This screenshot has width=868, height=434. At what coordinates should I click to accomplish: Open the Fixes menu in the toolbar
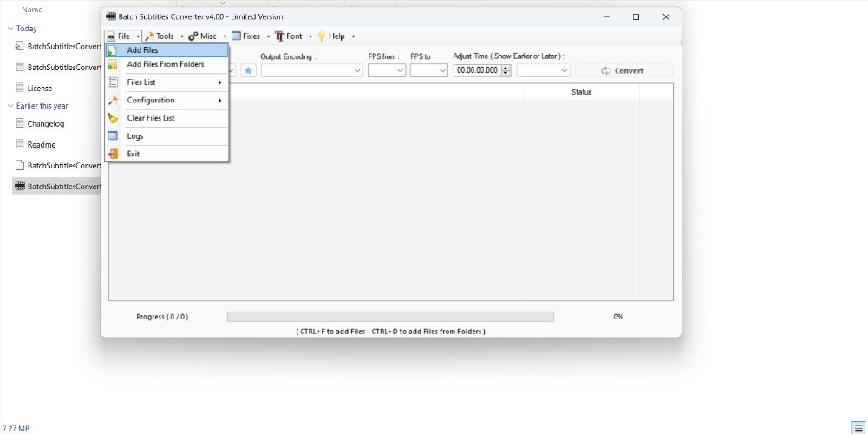pos(251,36)
